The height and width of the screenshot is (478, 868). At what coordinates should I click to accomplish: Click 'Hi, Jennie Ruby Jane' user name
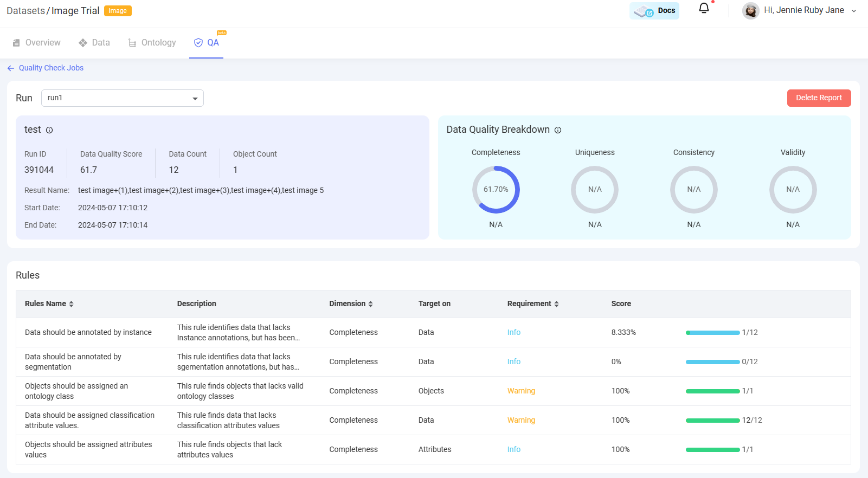coord(804,10)
